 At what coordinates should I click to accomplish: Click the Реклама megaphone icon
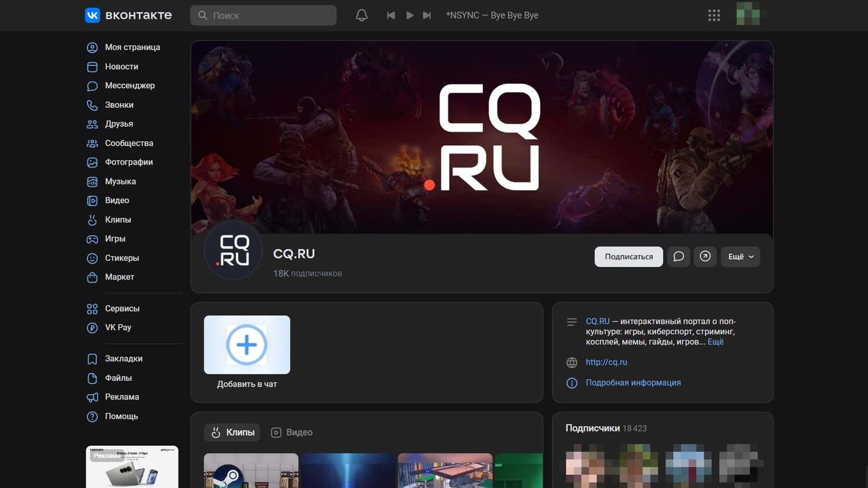pyautogui.click(x=92, y=397)
